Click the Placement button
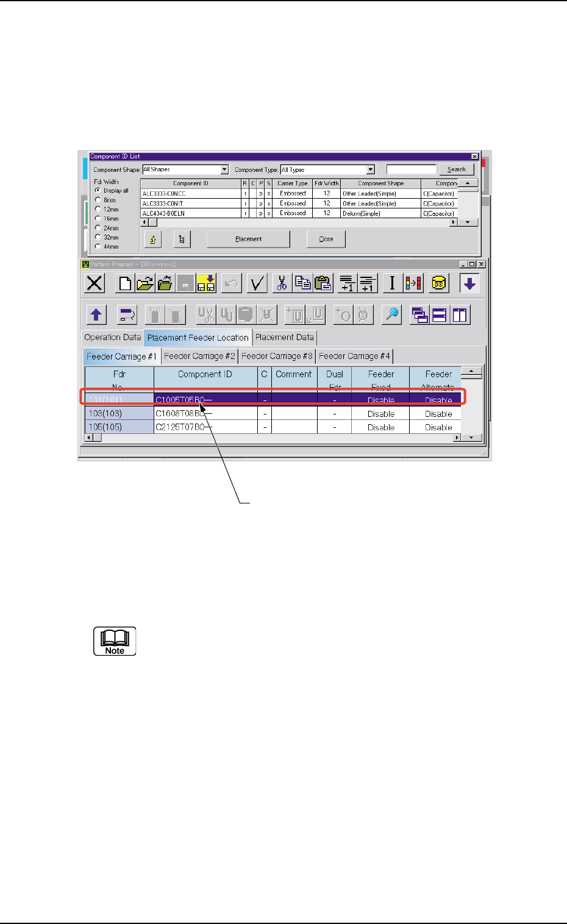This screenshot has height=924, width=567. (x=248, y=239)
